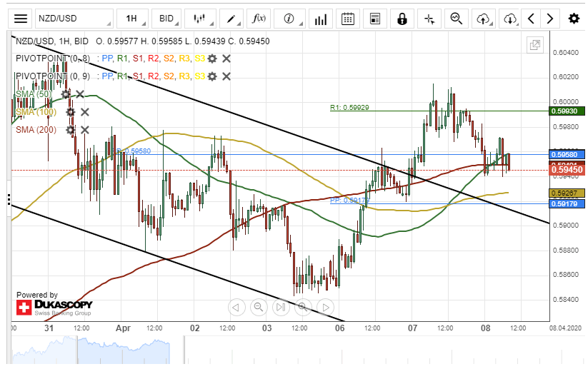Open the data table panel icon

coord(375,19)
